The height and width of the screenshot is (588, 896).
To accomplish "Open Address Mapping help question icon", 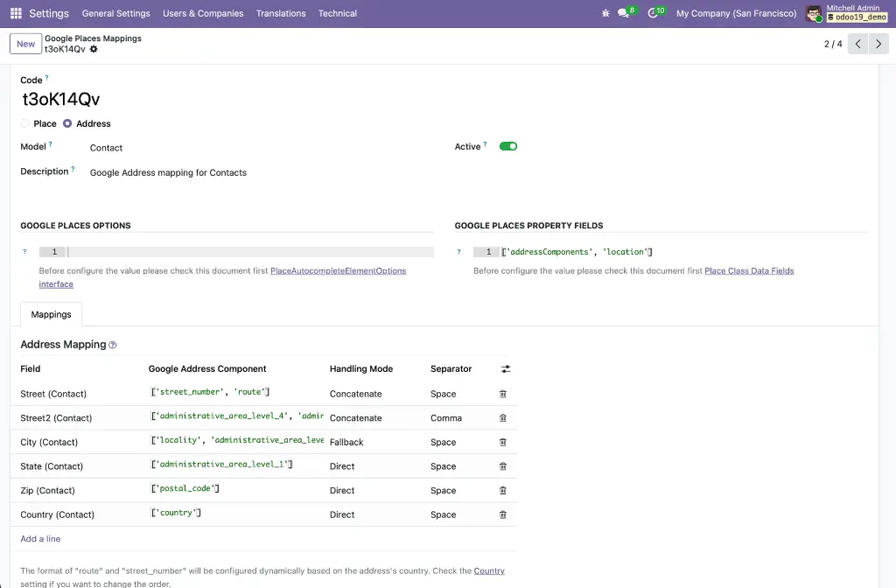I will pyautogui.click(x=113, y=345).
